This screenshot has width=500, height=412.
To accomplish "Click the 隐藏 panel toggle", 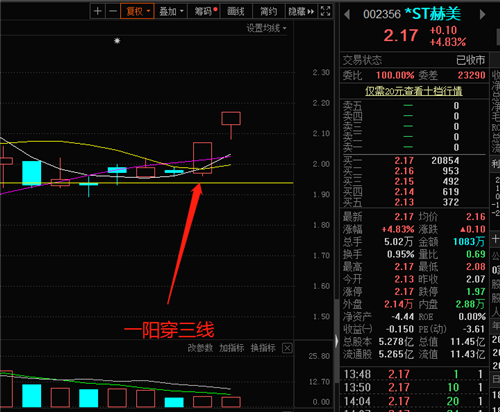I will pos(301,11).
